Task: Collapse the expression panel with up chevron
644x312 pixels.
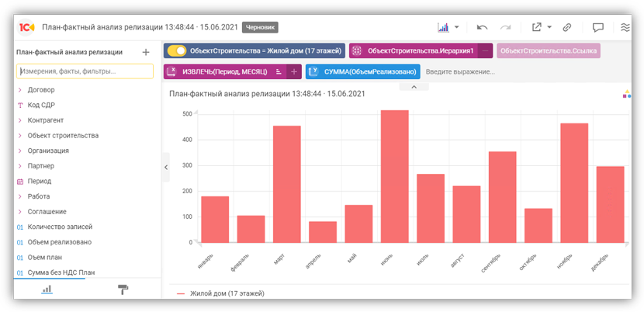Action: (414, 87)
